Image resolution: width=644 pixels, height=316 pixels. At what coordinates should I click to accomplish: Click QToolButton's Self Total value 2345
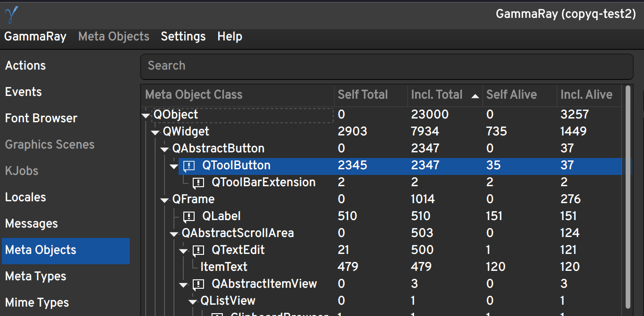tap(352, 166)
